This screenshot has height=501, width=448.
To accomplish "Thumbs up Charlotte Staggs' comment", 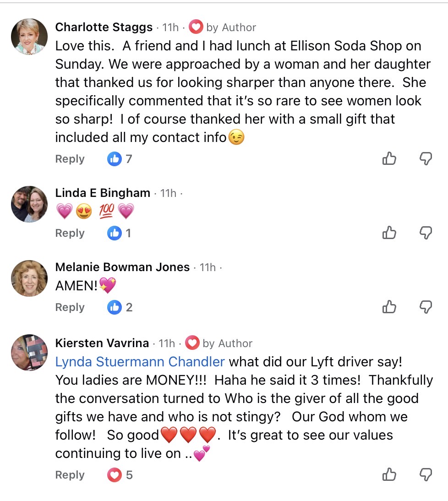I will [x=389, y=159].
